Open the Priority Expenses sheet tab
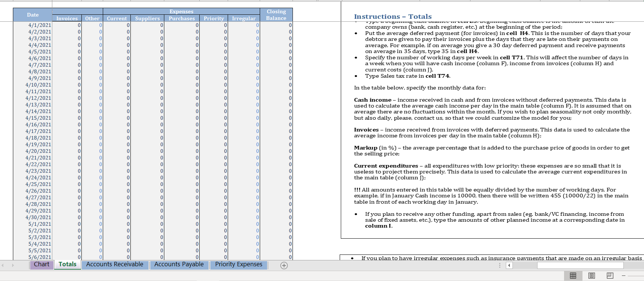This screenshot has height=281, width=644. click(239, 264)
